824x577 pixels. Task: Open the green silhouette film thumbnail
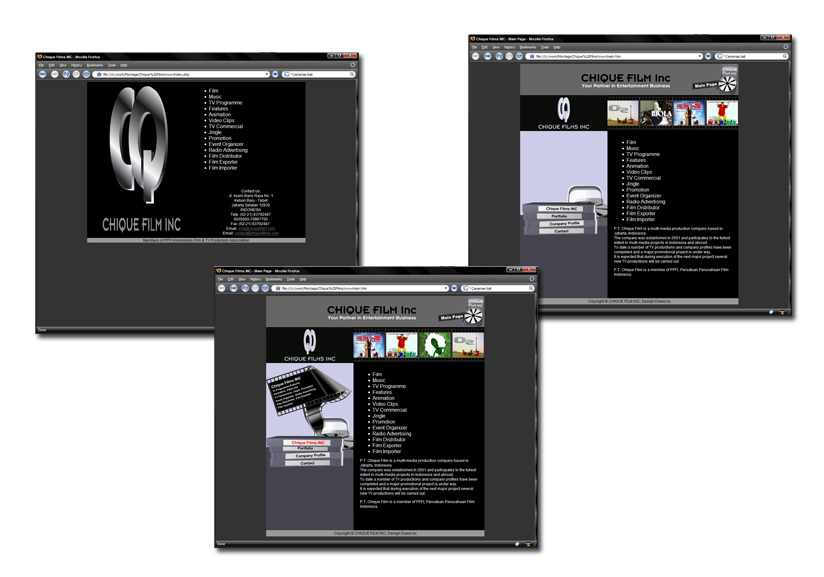pyautogui.click(x=435, y=345)
